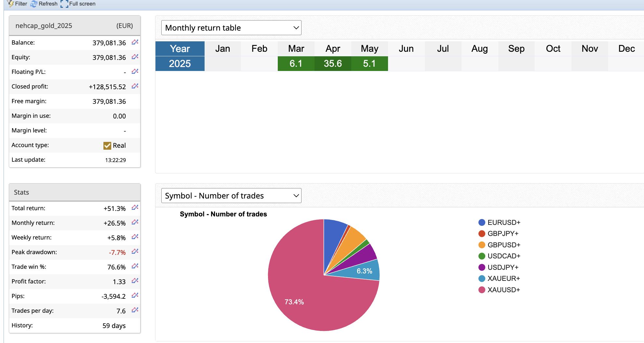644x343 pixels.
Task: Click the chart icon beside Profit factor
Action: click(x=135, y=281)
